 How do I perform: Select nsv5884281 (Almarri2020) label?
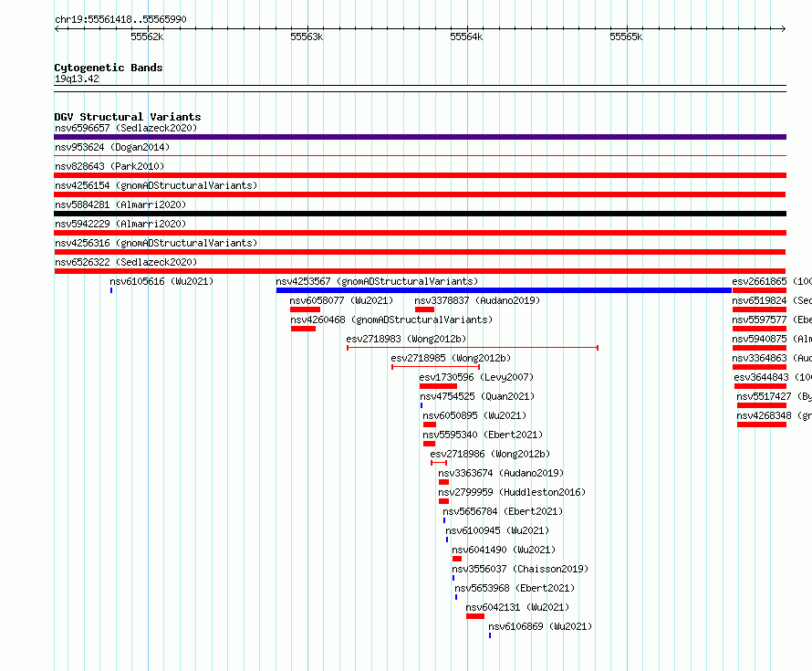pos(120,204)
